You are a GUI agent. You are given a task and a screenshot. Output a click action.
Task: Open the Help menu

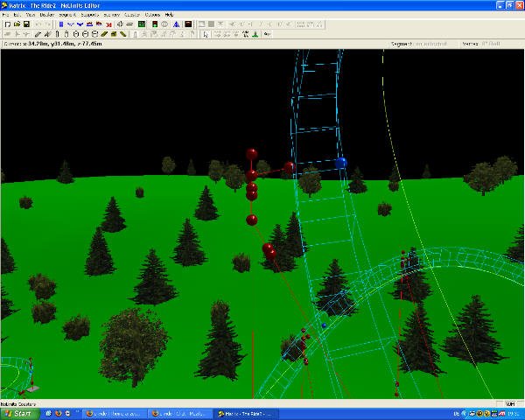[169, 15]
